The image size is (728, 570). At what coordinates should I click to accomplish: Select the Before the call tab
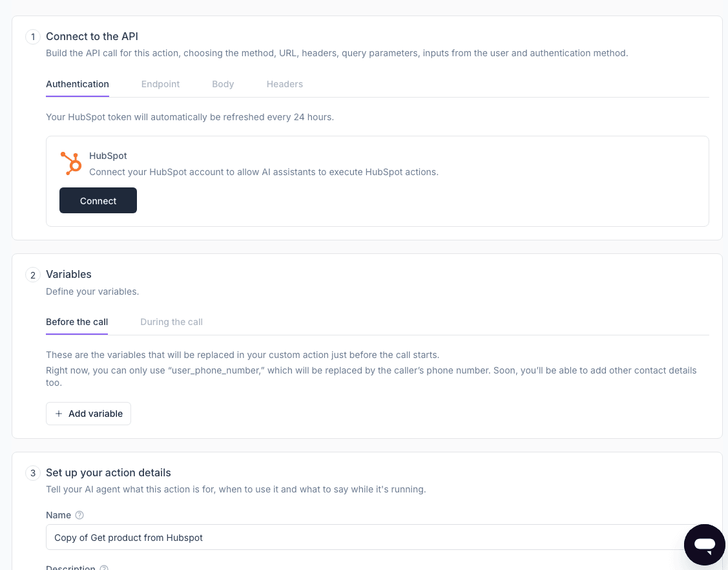point(77,322)
